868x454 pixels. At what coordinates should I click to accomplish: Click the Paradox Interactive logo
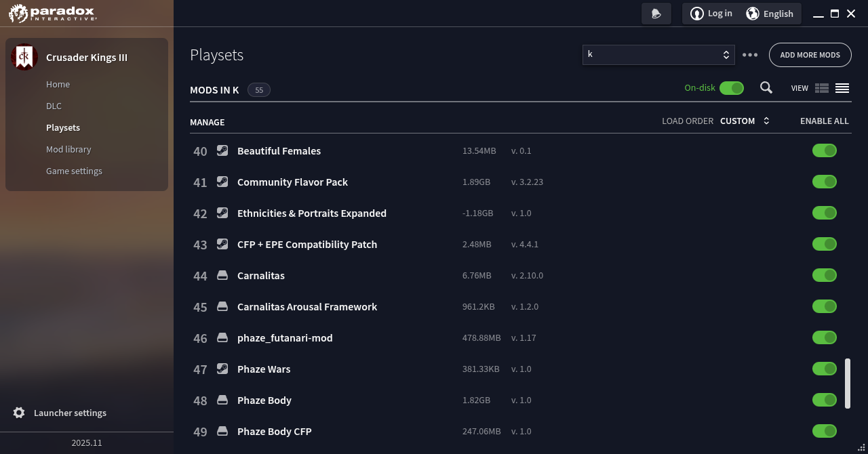coord(53,13)
